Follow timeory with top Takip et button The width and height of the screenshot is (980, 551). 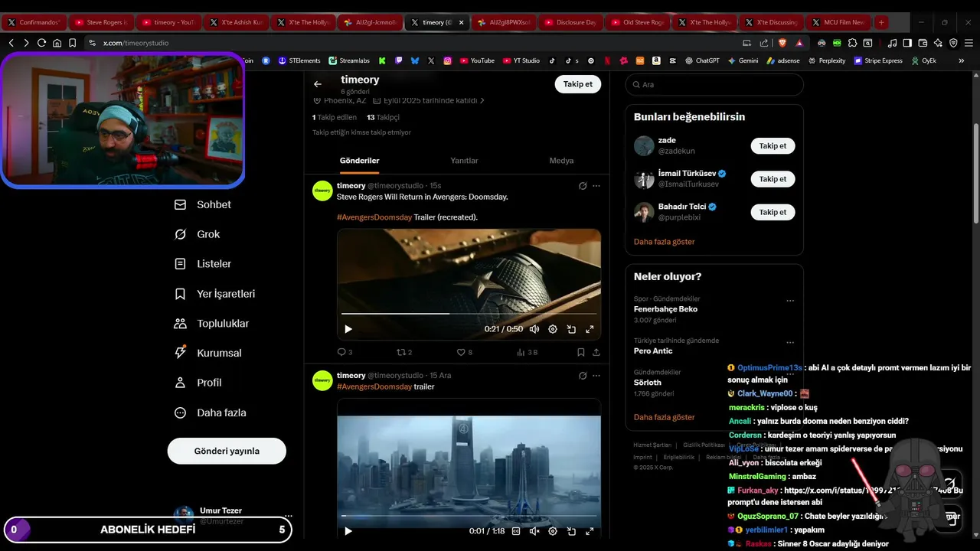click(x=577, y=84)
